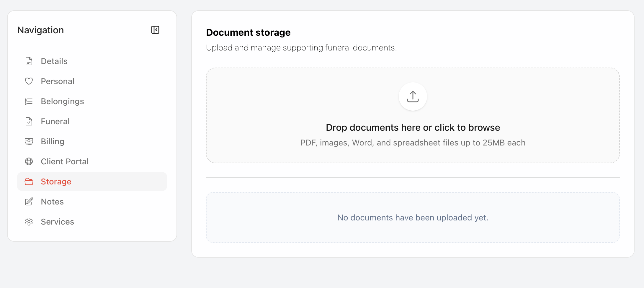Select the Notes pencil icon
This screenshot has width=644, height=288.
coord(29,202)
